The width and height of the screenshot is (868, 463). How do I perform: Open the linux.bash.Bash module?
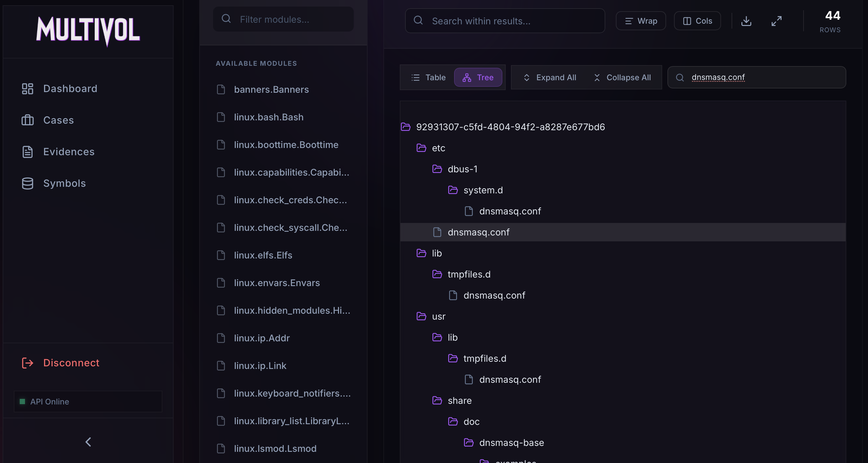coord(269,117)
